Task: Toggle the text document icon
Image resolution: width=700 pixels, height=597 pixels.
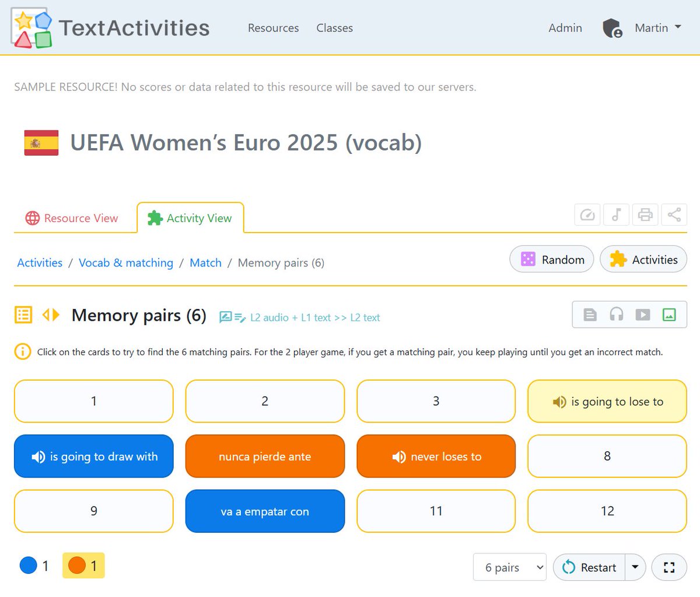Action: tap(590, 315)
